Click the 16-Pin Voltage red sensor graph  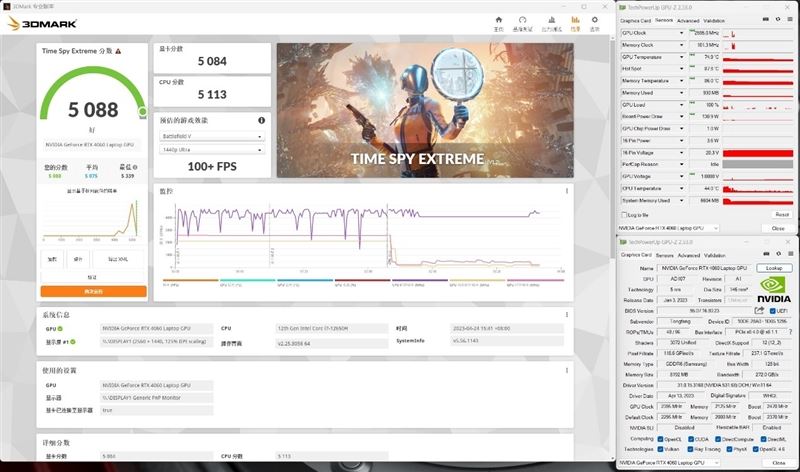pyautogui.click(x=758, y=153)
